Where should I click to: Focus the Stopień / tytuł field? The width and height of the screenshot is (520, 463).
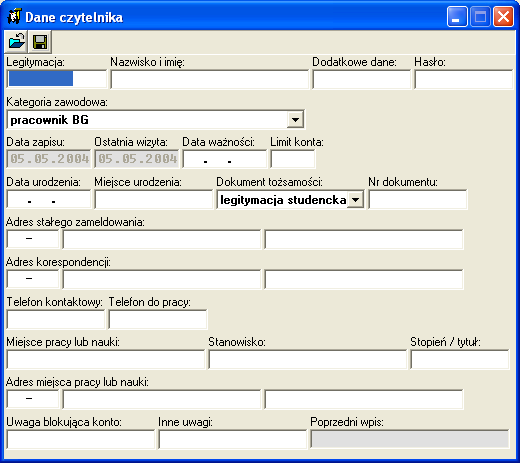pyautogui.click(x=460, y=359)
